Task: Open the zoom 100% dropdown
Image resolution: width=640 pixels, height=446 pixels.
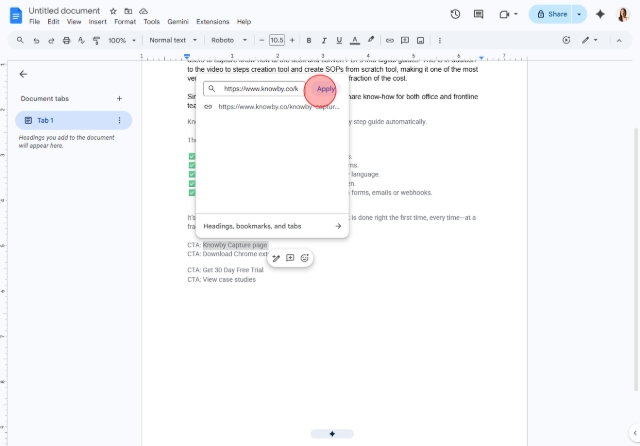Action: click(x=122, y=40)
